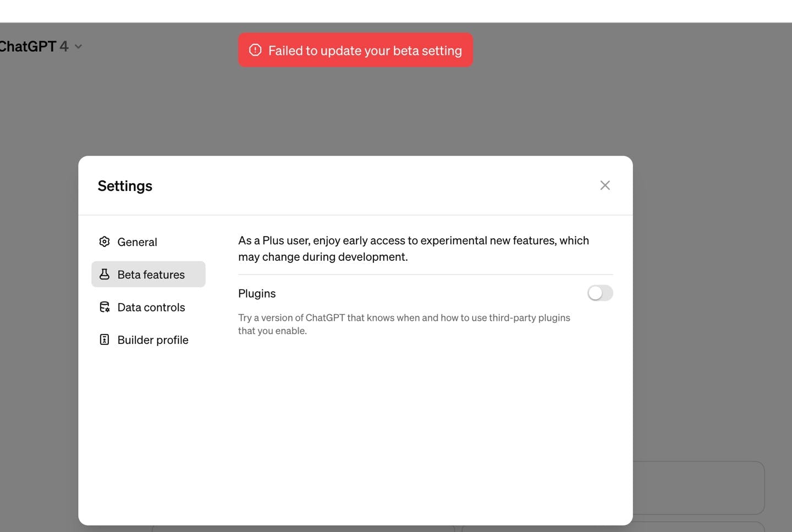
Task: Select the Beta features tab
Action: [x=148, y=274]
